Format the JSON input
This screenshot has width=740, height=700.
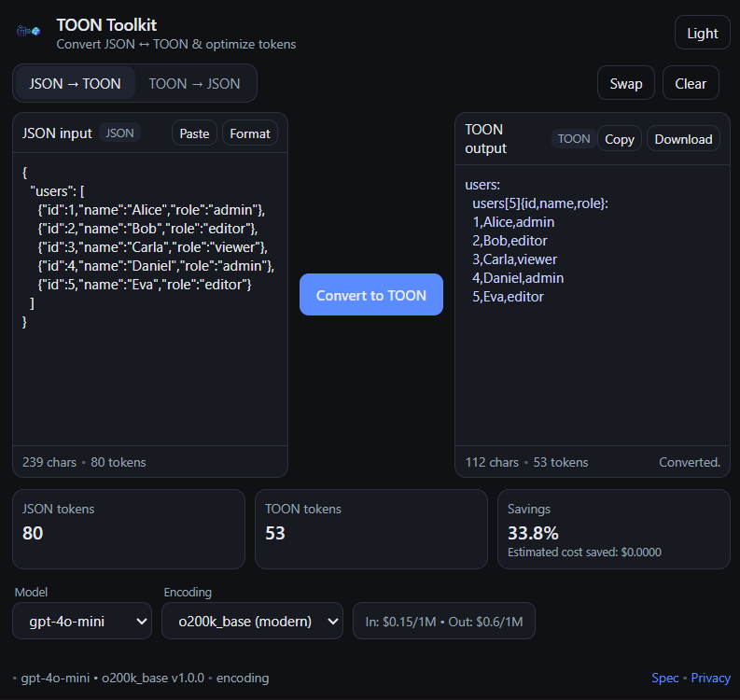[250, 133]
